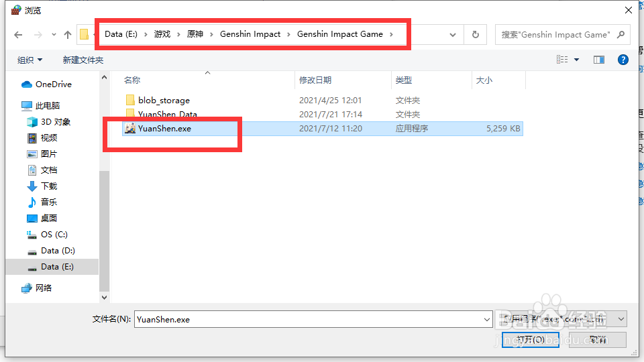
Task: Toggle the preview pane
Action: (599, 60)
